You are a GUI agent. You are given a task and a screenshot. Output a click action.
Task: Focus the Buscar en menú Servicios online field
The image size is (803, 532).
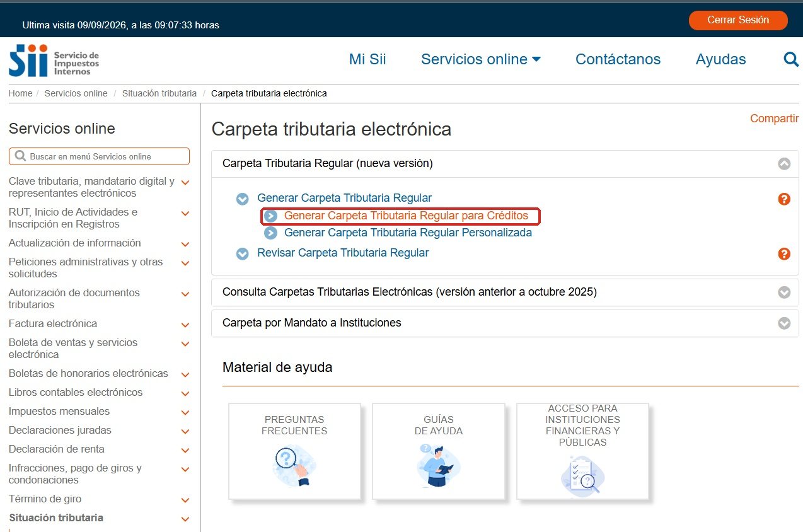pyautogui.click(x=99, y=156)
